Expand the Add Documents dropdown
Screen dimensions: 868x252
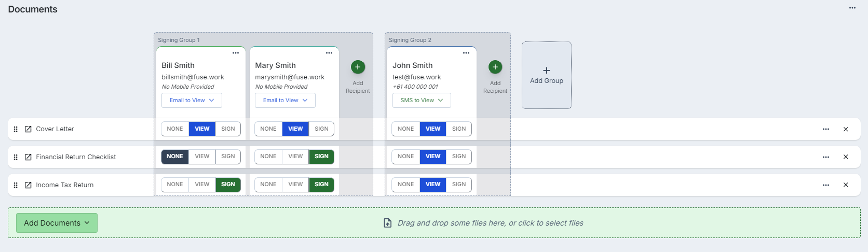(57, 223)
